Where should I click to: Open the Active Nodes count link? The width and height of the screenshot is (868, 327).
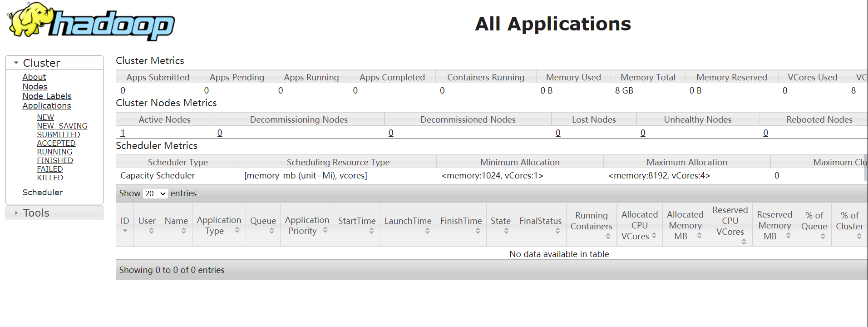click(123, 133)
